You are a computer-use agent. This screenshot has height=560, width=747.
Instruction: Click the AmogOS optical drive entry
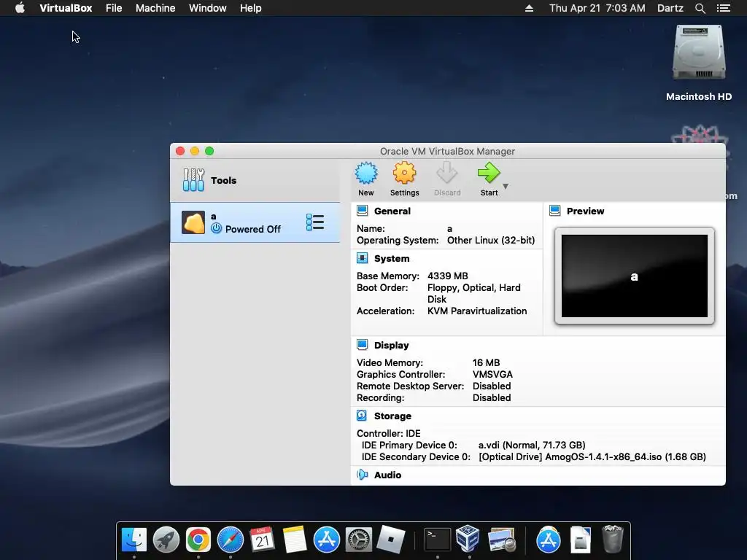(592, 456)
